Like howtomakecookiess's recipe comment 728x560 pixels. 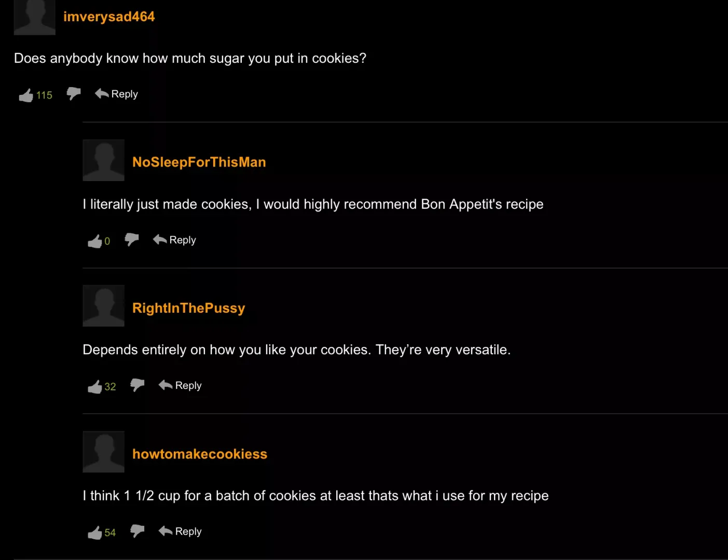[94, 533]
